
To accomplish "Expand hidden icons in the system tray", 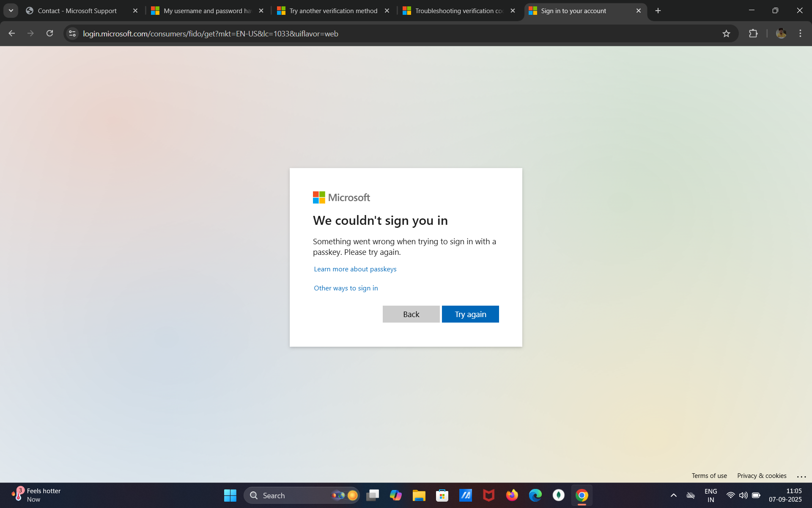I will 674,495.
